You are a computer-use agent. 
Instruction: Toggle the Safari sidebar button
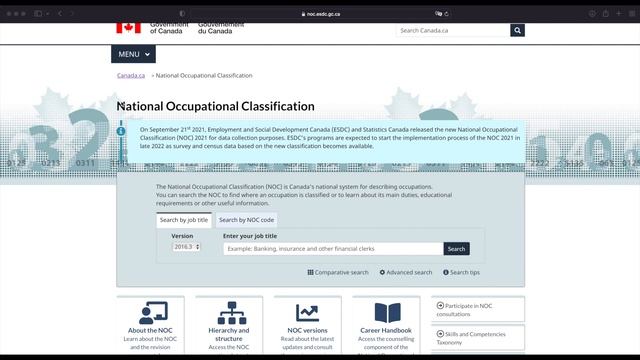[38, 13]
